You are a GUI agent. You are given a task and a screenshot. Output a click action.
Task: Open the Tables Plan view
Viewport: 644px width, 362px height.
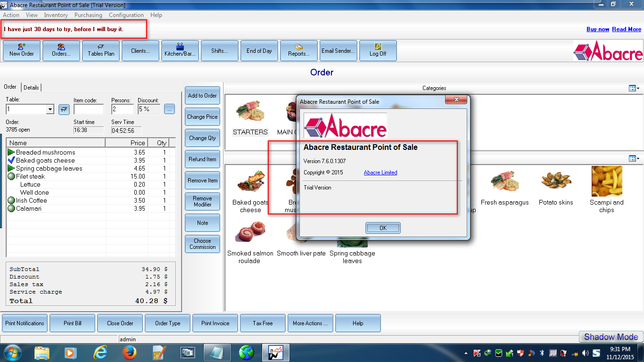(x=101, y=50)
